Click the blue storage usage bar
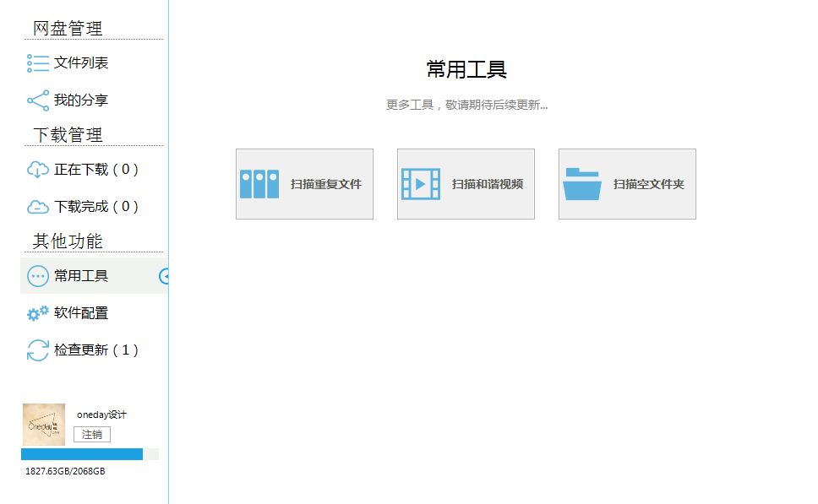Screen dimensions: 818x504 [90, 454]
